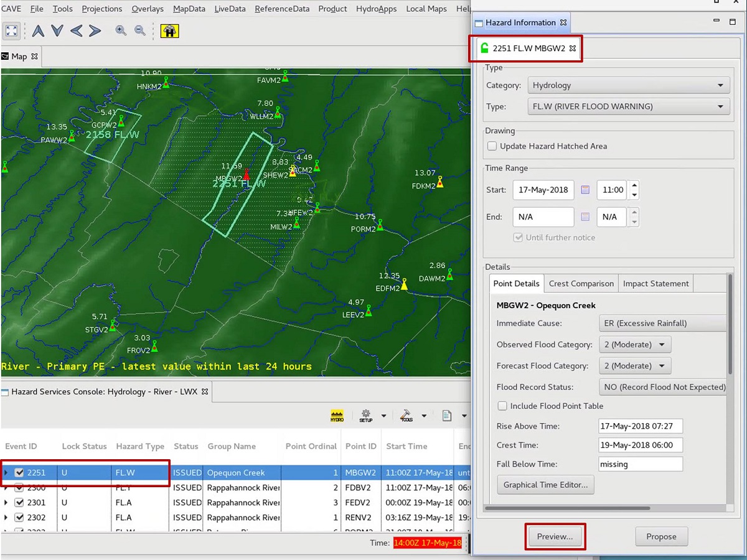Select the Point Details tab
Screen dimensions: 747x560
click(516, 284)
